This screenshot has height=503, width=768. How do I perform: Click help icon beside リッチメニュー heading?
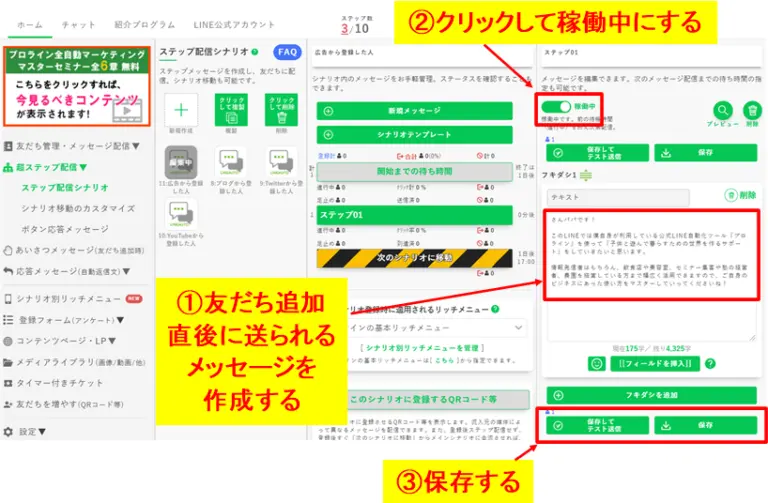(495, 310)
